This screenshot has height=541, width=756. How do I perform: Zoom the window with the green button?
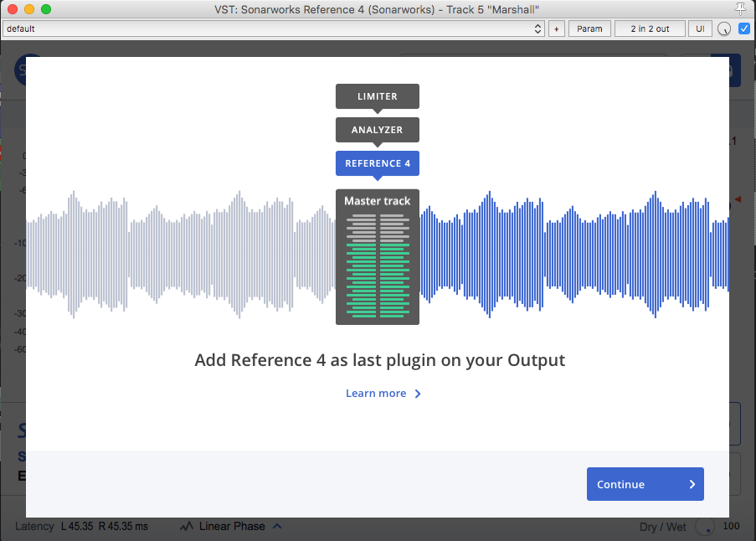coord(46,9)
